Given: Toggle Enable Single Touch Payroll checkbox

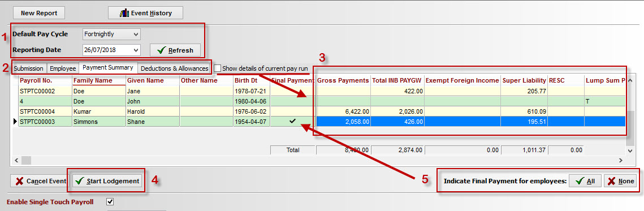Looking at the screenshot, I should pyautogui.click(x=110, y=202).
